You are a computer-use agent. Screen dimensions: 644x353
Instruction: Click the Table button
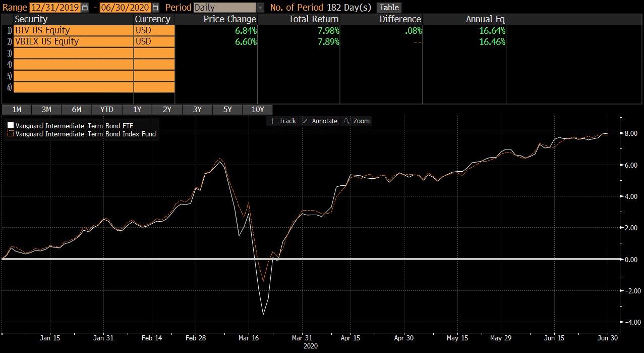[388, 7]
